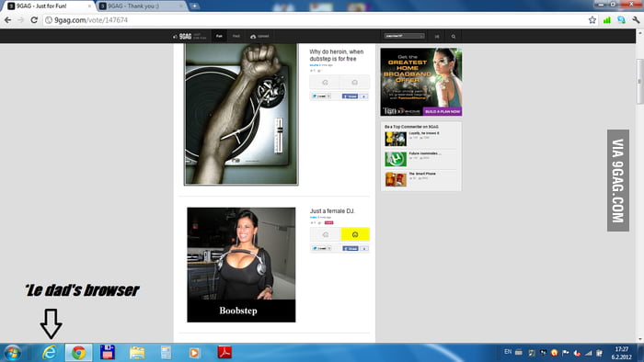Share the female DJ post on Facebook
The image size is (644, 362).
(x=351, y=248)
